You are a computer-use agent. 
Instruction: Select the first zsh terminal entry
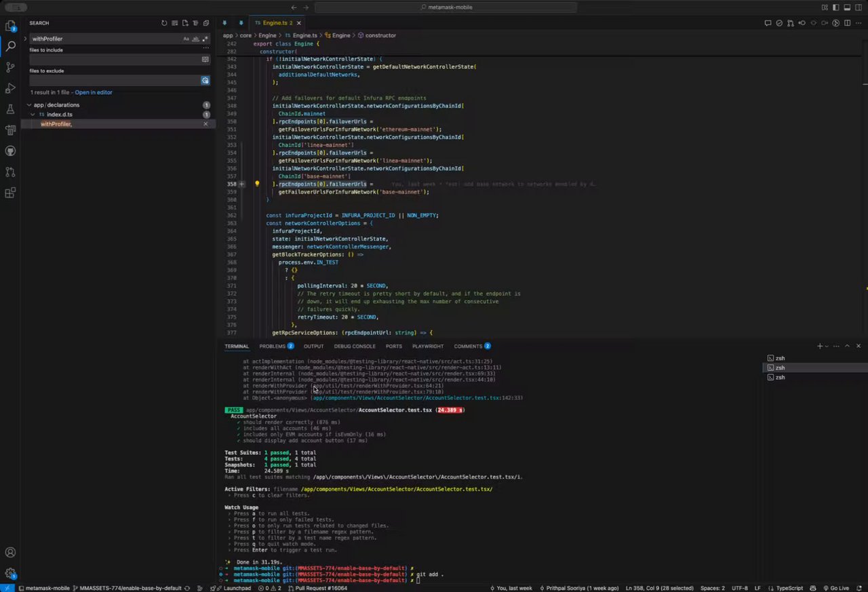click(815, 358)
